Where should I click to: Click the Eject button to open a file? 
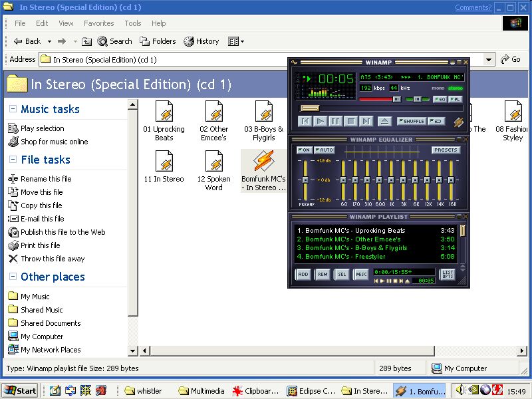[384, 121]
